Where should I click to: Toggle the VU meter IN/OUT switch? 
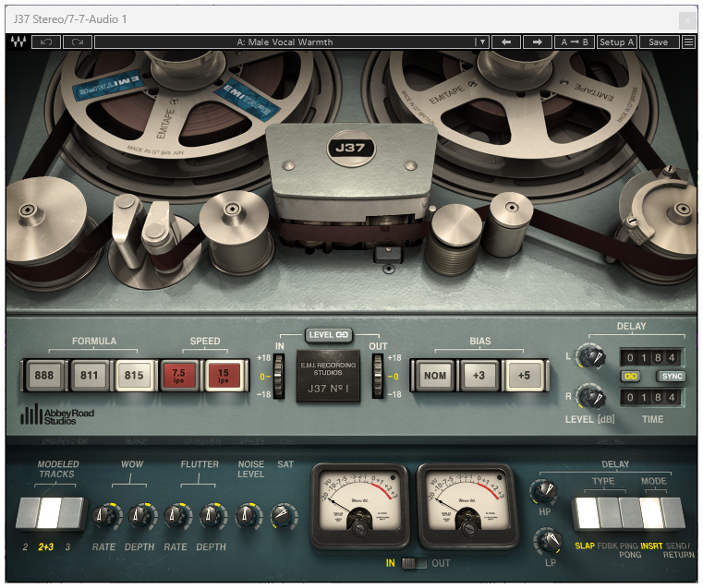(413, 563)
